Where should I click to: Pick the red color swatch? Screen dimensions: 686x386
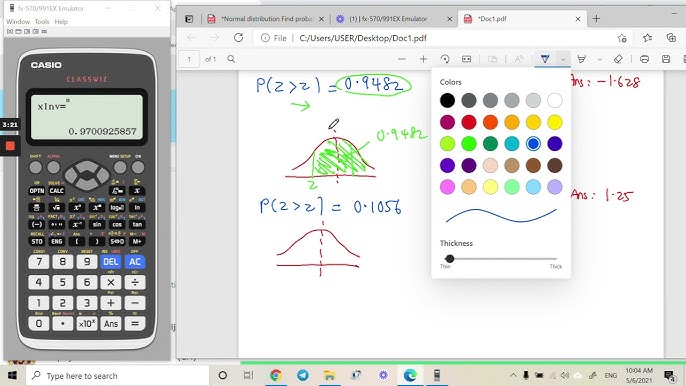click(469, 123)
